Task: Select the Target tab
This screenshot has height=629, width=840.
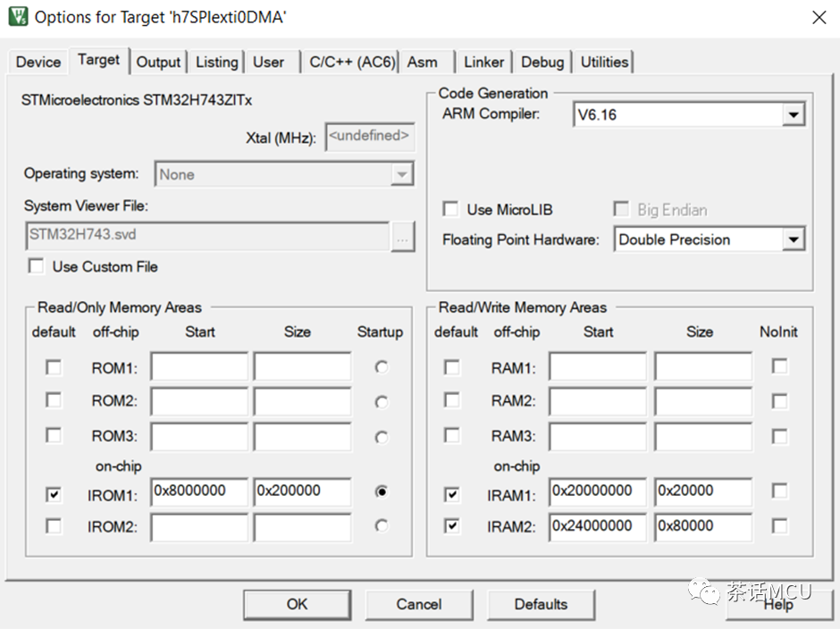Action: pos(98,60)
